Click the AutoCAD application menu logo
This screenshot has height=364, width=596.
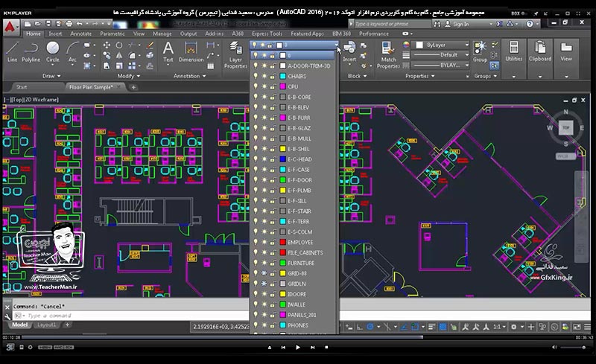10,28
